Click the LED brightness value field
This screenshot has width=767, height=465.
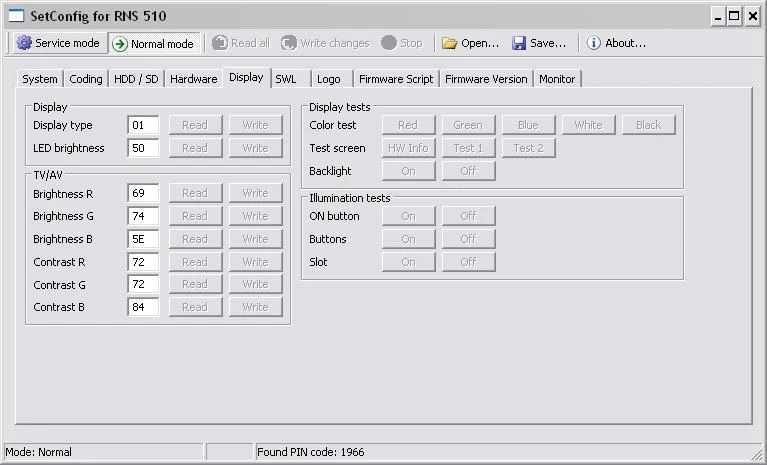pos(143,148)
